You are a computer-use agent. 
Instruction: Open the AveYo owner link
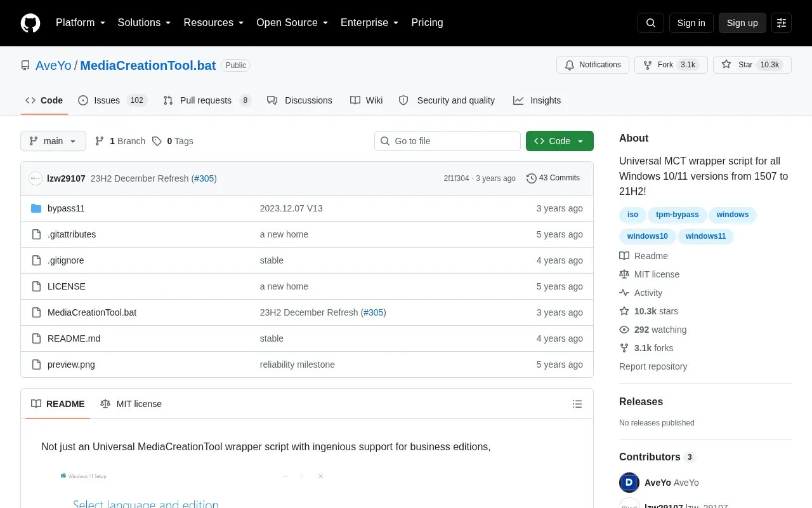click(53, 65)
